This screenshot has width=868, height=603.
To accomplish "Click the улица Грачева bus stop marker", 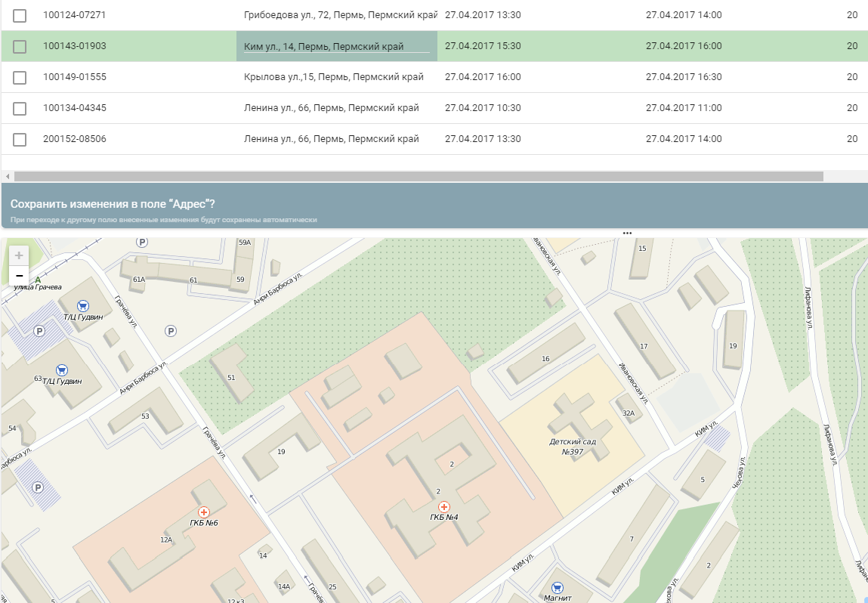I will [38, 279].
